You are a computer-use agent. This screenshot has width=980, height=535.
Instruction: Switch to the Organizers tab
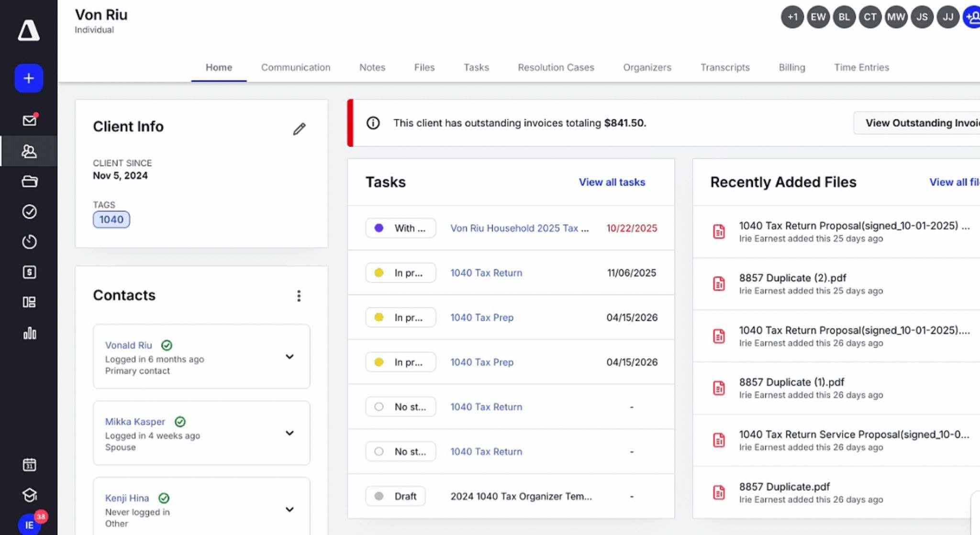coord(647,67)
